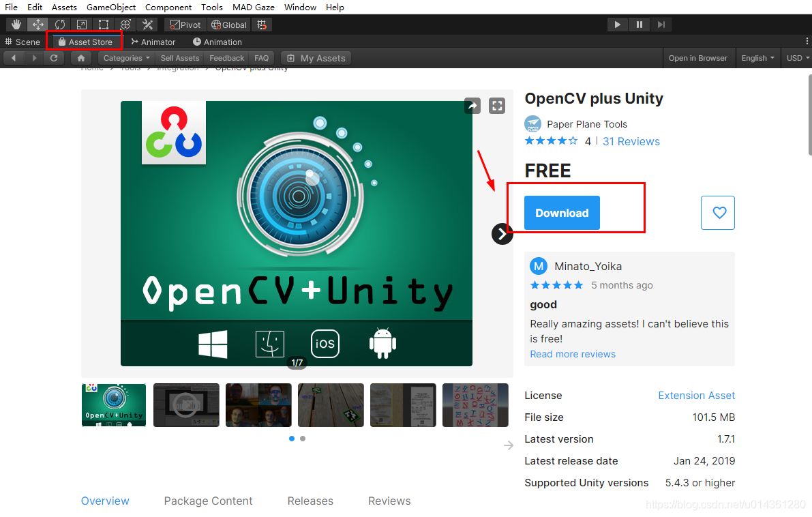Switch to the Animation tab

coord(217,42)
